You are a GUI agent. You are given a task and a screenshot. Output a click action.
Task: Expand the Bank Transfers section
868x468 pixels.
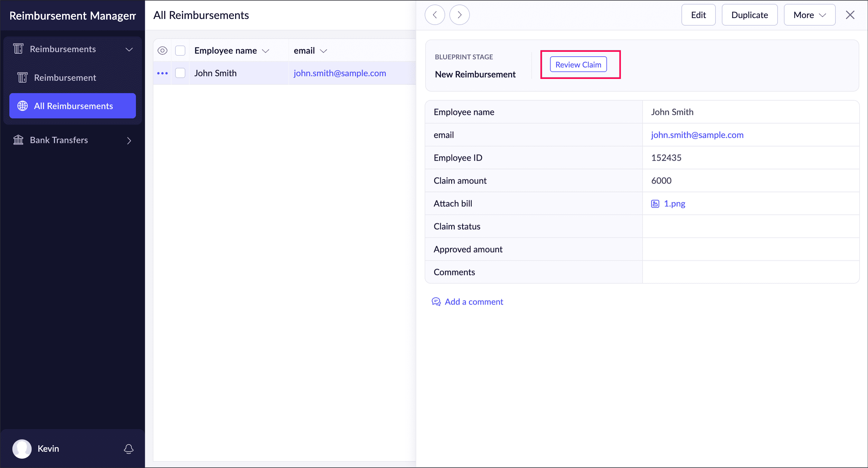(129, 140)
